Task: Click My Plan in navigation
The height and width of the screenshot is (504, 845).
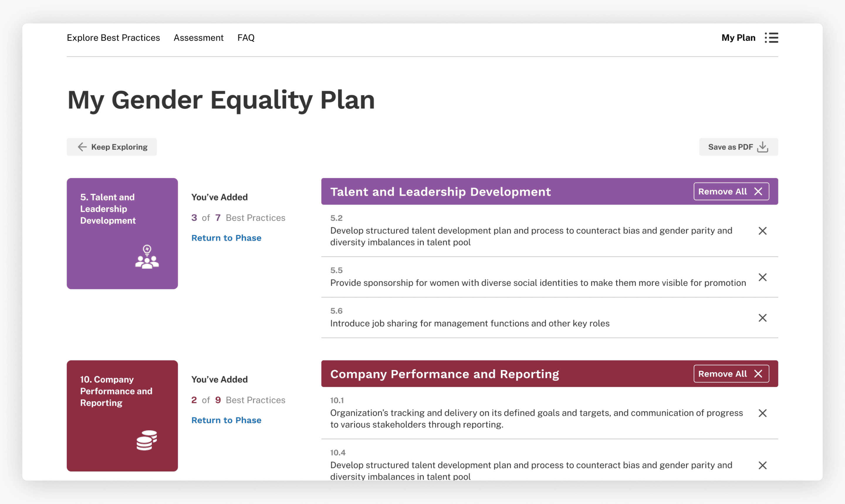Action: click(738, 38)
